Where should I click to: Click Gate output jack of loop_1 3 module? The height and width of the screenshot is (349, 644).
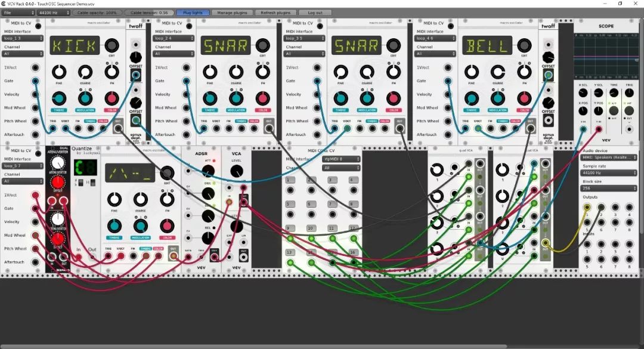35,81
